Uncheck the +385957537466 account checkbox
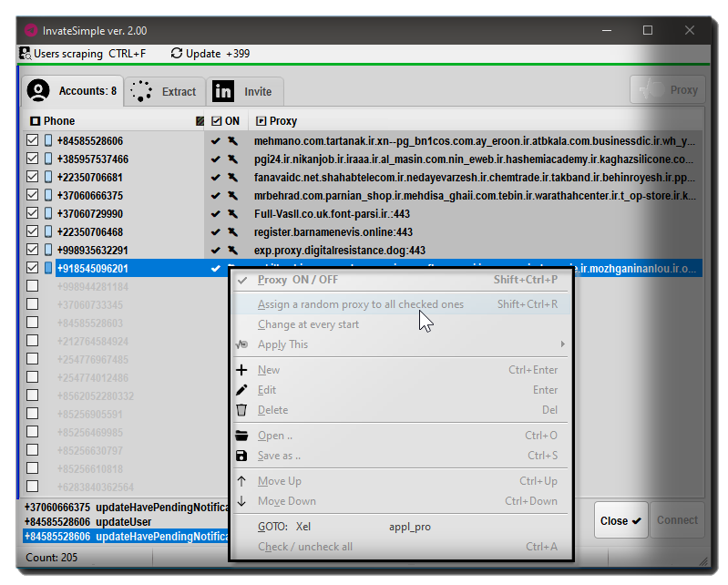The image size is (728, 585). click(32, 159)
